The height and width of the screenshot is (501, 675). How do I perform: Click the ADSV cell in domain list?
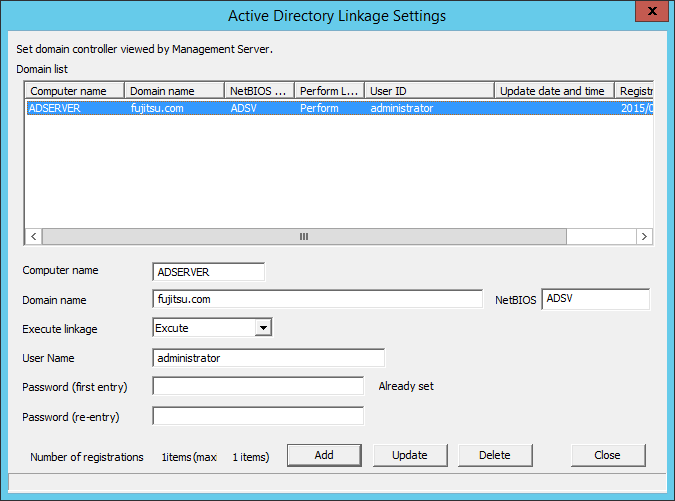pyautogui.click(x=244, y=108)
